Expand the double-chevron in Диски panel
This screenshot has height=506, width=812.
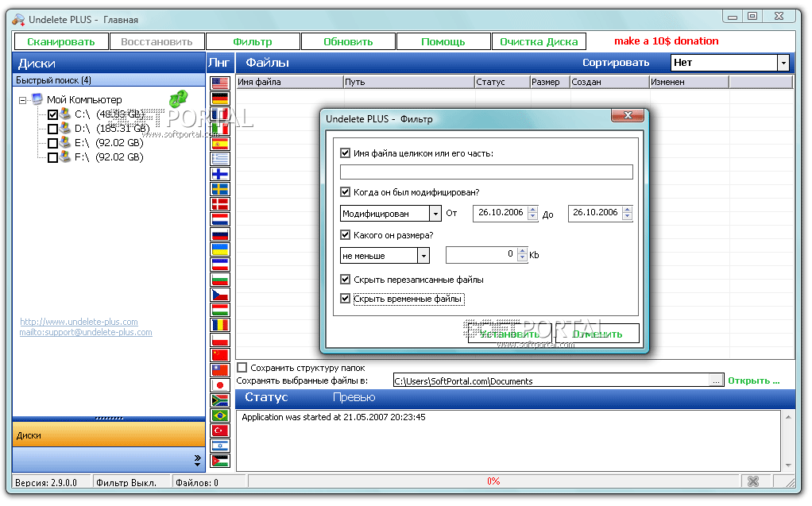[x=197, y=461]
